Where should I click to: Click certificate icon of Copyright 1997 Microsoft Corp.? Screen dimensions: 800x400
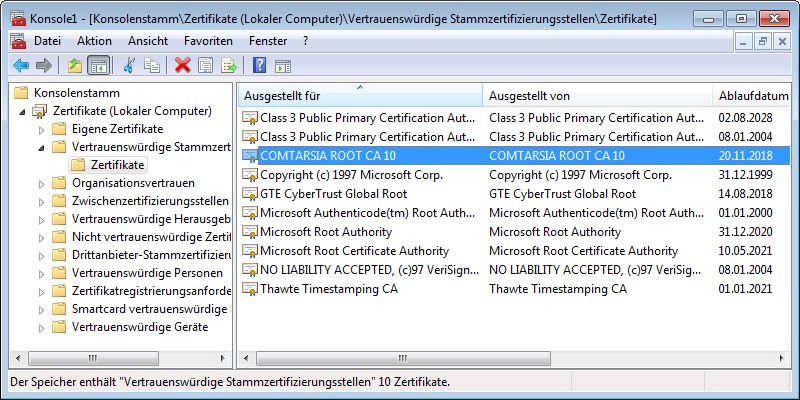(x=250, y=175)
